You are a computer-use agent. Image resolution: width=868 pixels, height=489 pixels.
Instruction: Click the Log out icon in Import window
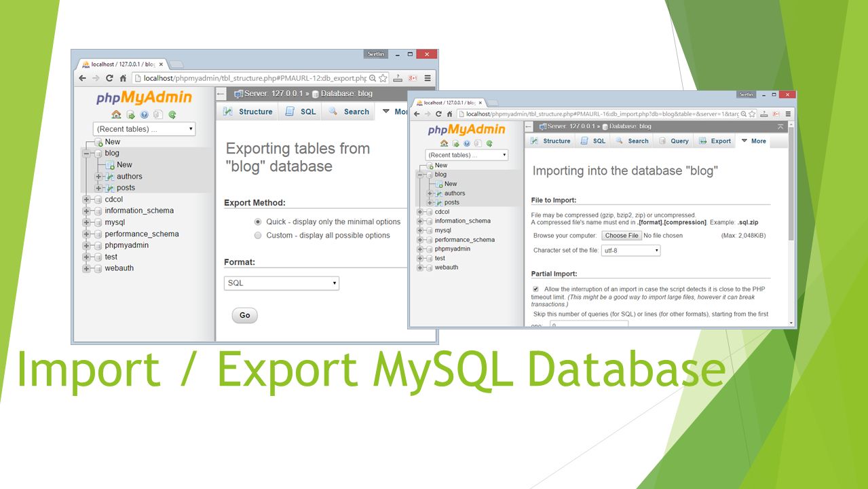(x=455, y=143)
